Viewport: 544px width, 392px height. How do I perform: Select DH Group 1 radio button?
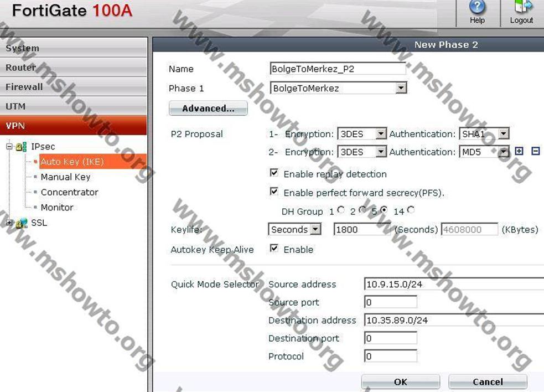click(x=341, y=210)
